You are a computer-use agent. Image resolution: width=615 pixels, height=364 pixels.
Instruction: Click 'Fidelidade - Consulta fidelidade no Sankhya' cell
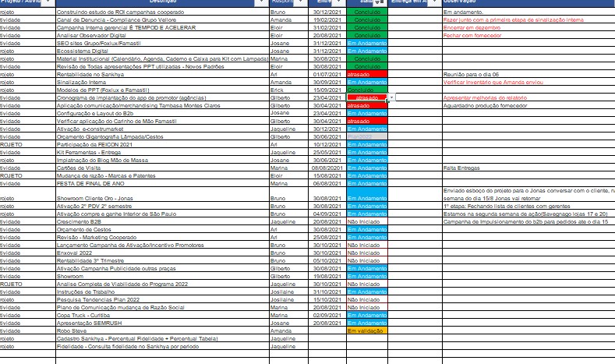tap(162, 347)
